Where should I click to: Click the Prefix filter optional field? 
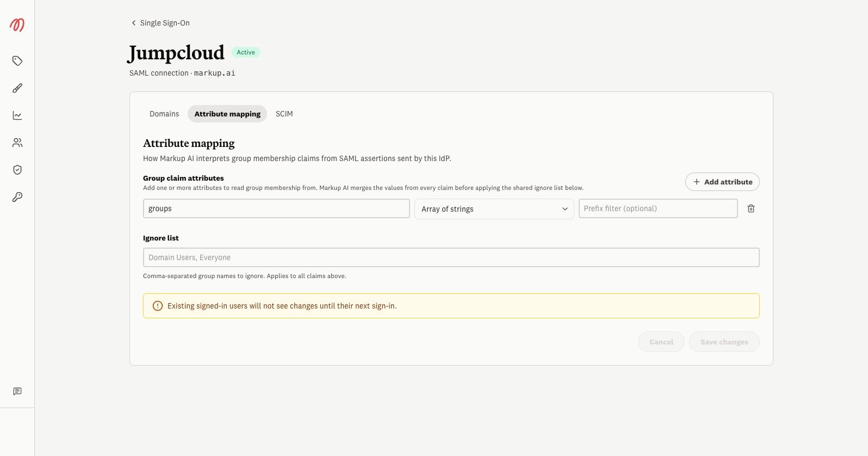click(x=658, y=208)
